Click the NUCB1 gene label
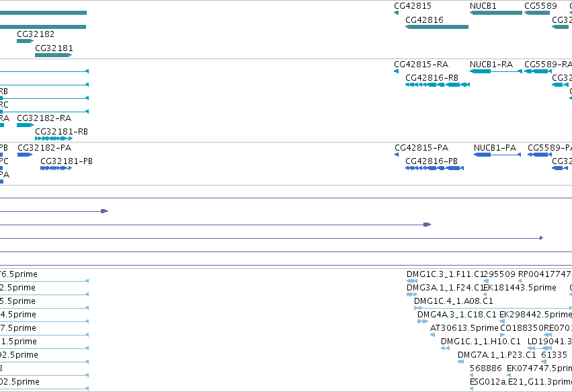Viewport: 572px width, 392px height. (x=483, y=6)
